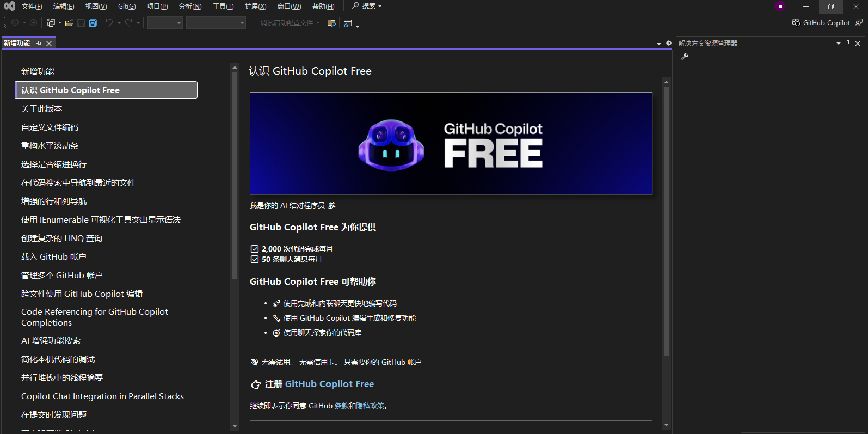This screenshot has width=868, height=434.
Task: Click the wrench icon in Solution Explorer
Action: (x=685, y=56)
